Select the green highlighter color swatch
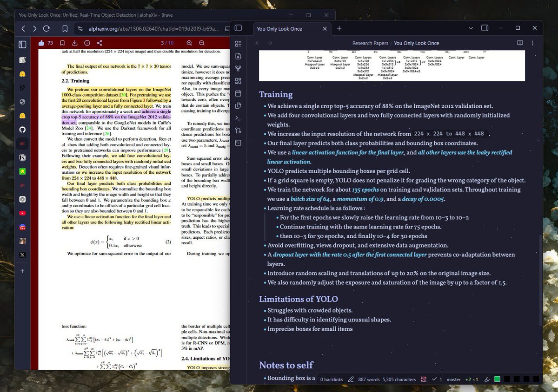558x392 pixels. coord(497,379)
